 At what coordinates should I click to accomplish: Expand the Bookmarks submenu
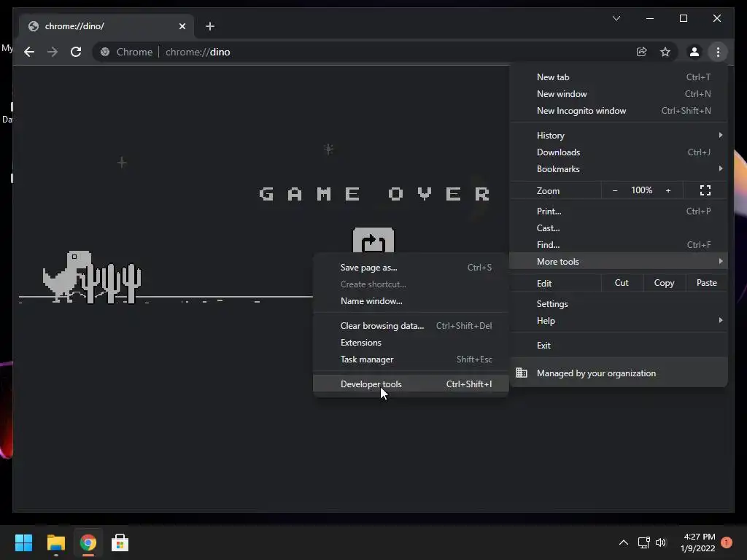click(619, 169)
